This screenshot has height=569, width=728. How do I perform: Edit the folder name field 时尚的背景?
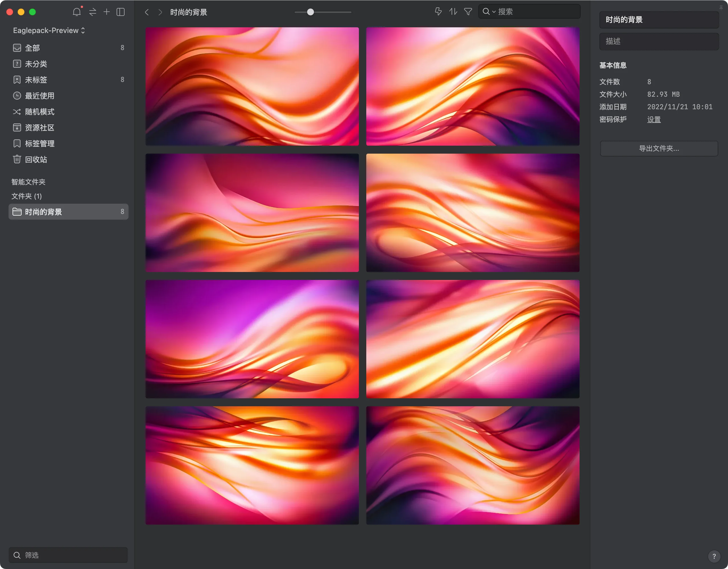coord(659,20)
